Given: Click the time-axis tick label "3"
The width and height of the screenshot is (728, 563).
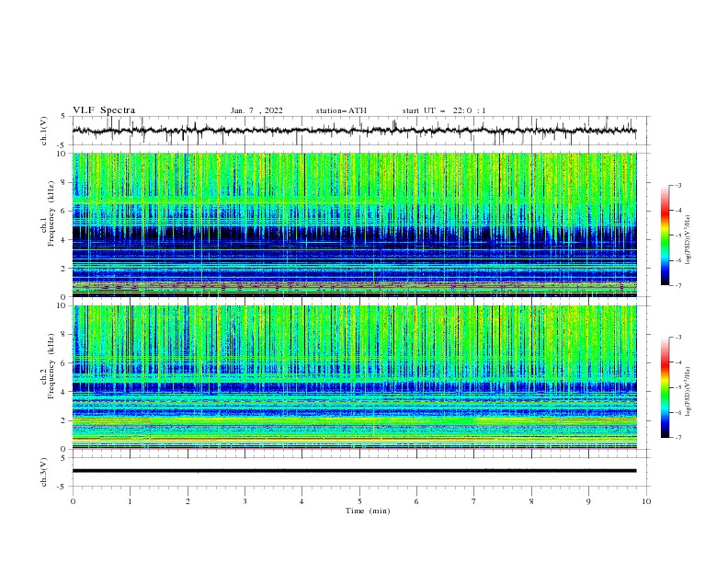Looking at the screenshot, I should pos(245,501).
